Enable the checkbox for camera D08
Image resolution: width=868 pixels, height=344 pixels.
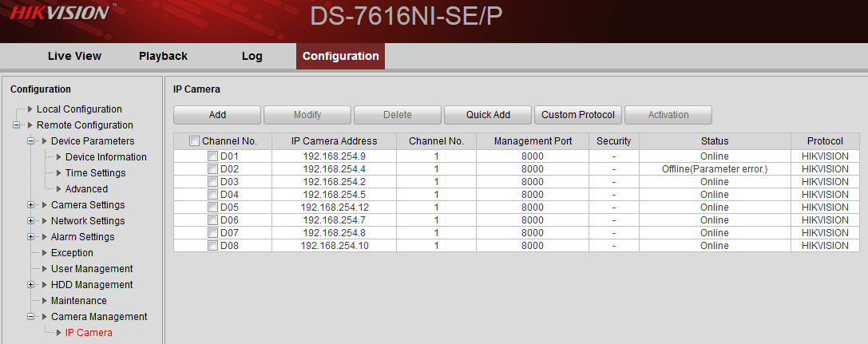(x=212, y=246)
